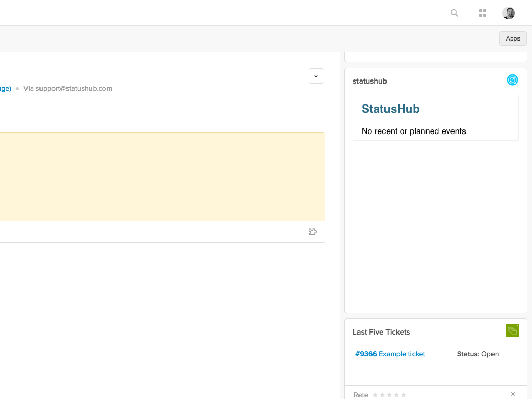Open the search magnifier icon
Image resolution: width=532 pixels, height=399 pixels.
tap(455, 13)
